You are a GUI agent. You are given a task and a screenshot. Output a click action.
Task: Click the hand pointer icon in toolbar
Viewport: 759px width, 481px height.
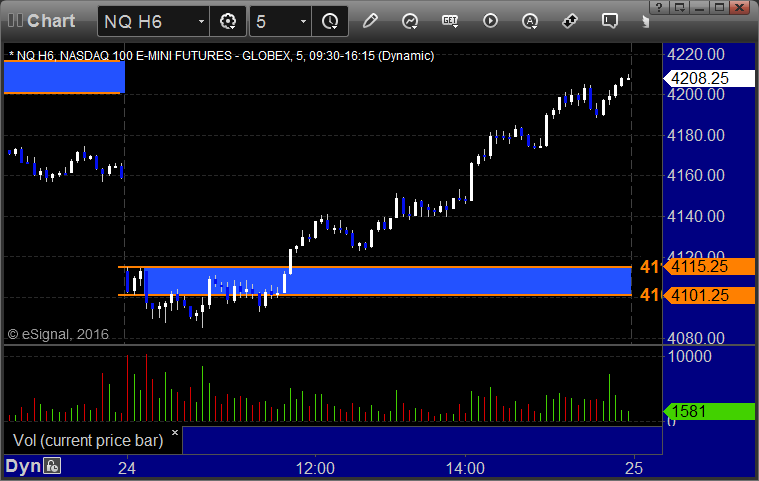click(x=645, y=21)
